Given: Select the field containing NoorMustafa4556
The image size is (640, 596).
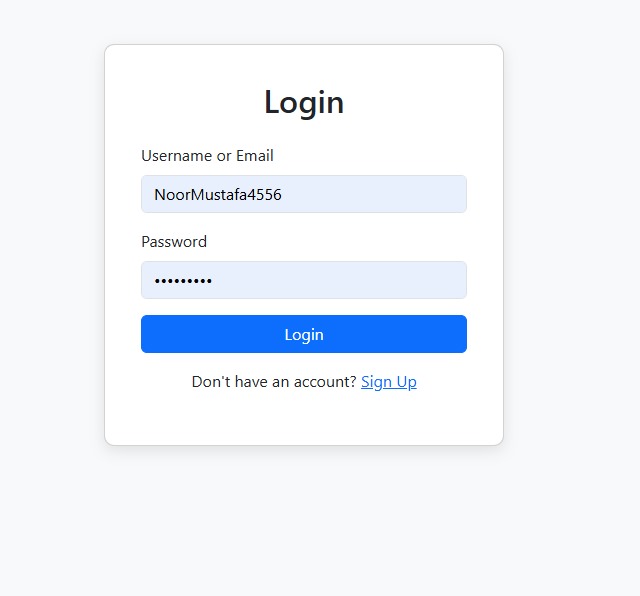Looking at the screenshot, I should point(304,194).
